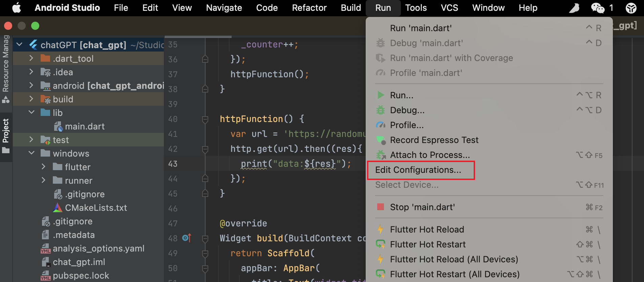Click the Record Espresso Test icon

(381, 140)
